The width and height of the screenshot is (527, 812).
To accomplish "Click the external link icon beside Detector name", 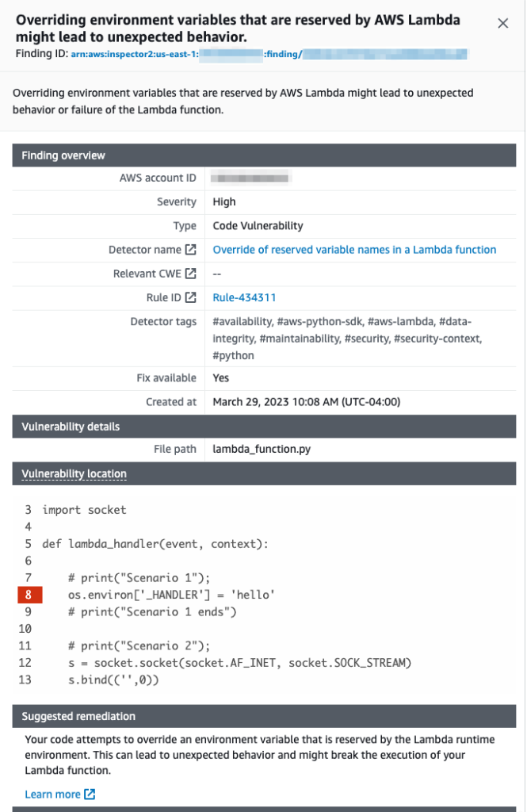I will coord(191,249).
